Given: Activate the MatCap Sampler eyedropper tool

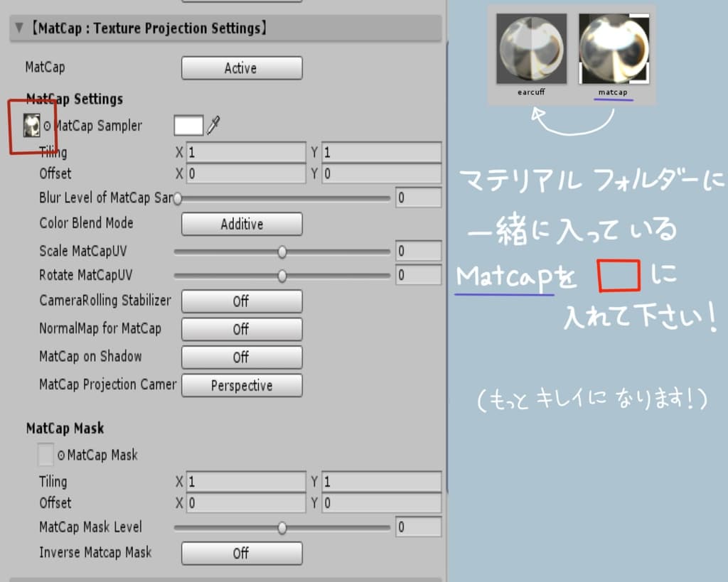Looking at the screenshot, I should coord(213,125).
